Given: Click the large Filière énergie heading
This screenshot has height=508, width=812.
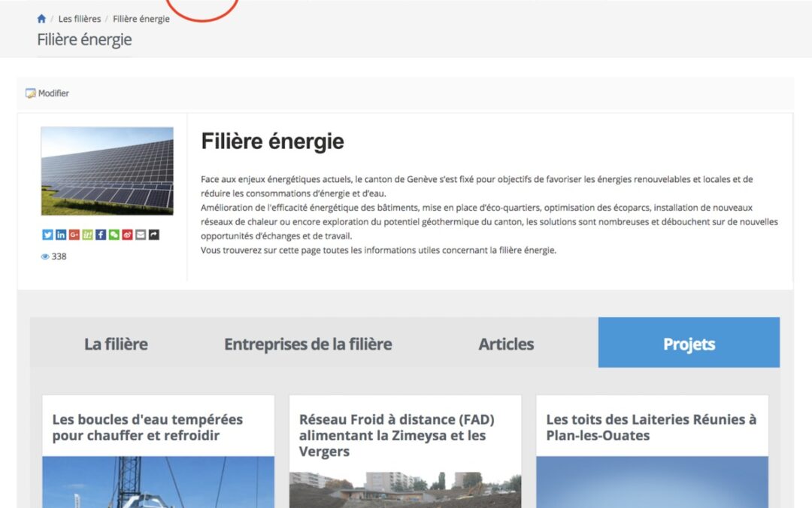Looking at the screenshot, I should click(272, 141).
